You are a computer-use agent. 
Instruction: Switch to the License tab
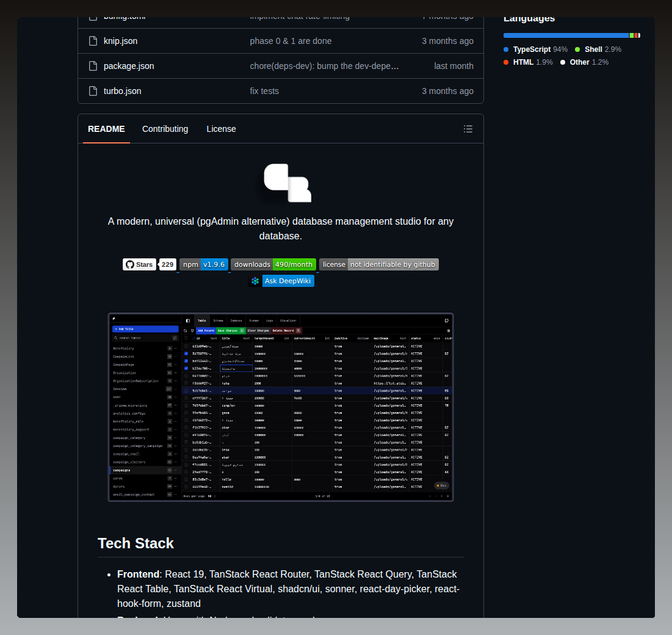pyautogui.click(x=221, y=129)
